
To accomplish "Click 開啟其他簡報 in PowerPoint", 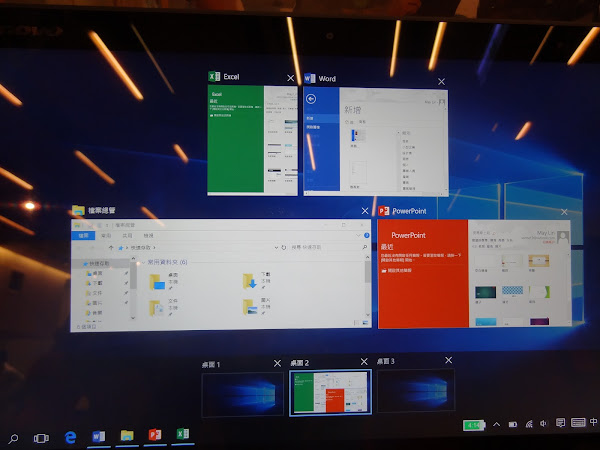I will coord(397,270).
